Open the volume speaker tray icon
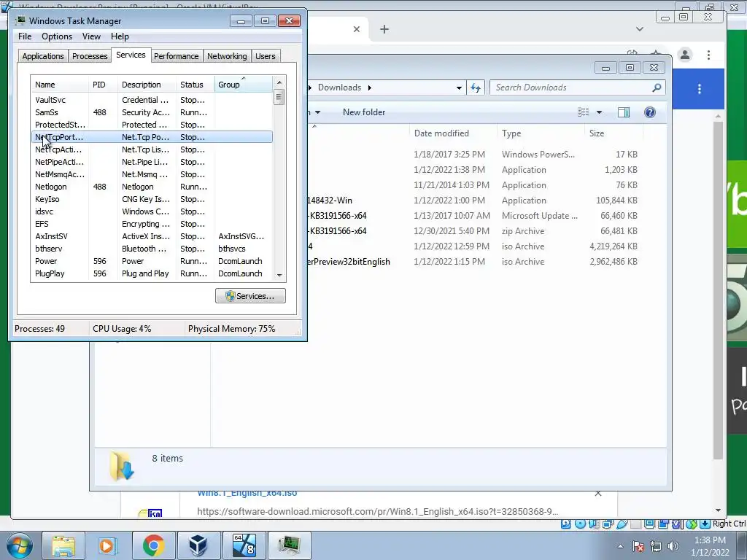The width and height of the screenshot is (747, 560). pyautogui.click(x=673, y=546)
